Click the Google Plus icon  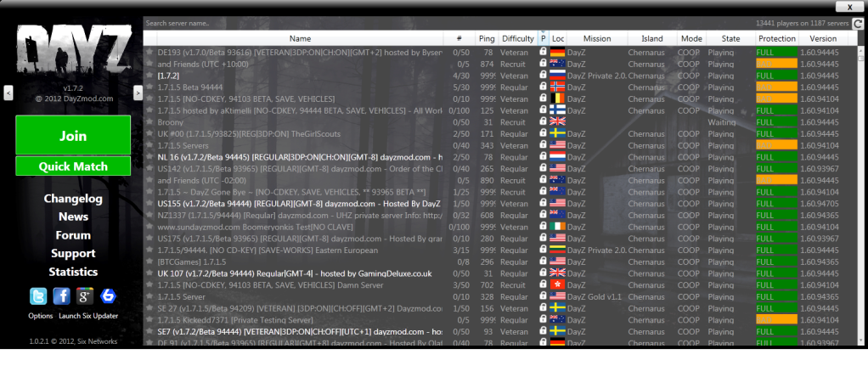(x=84, y=295)
